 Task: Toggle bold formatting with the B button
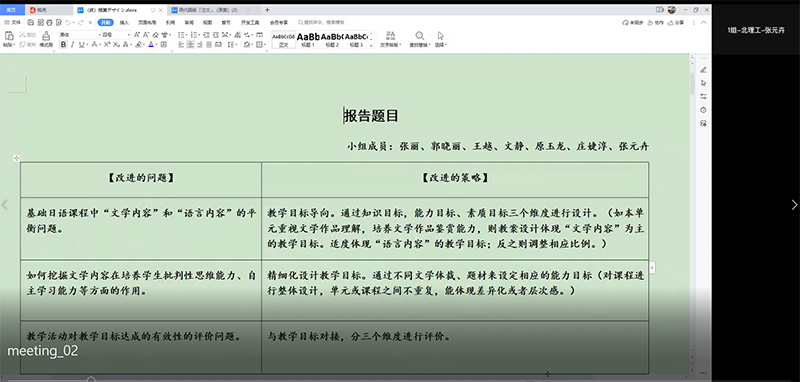point(63,45)
